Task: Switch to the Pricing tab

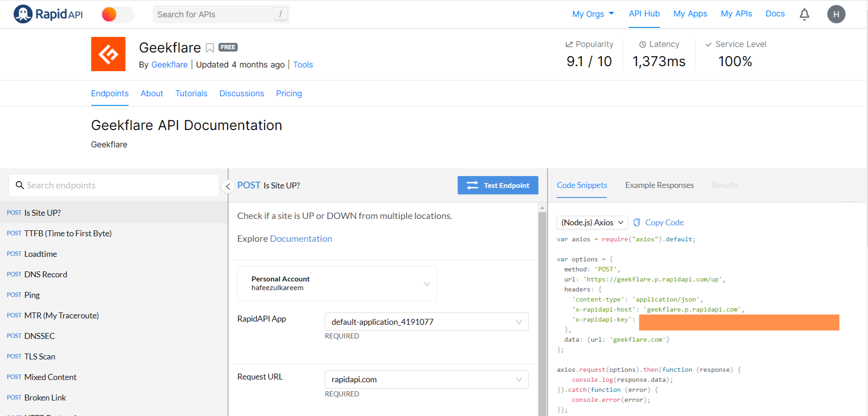Action: coord(289,94)
